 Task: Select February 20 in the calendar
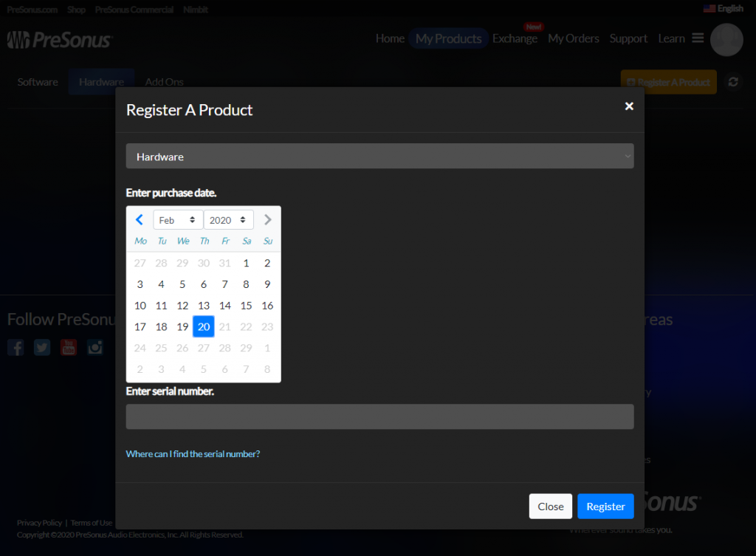click(204, 326)
